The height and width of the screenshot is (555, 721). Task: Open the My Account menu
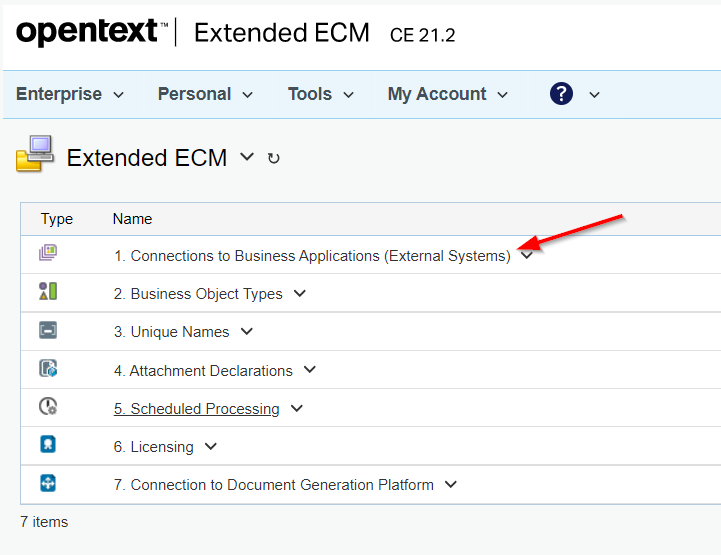coord(447,94)
